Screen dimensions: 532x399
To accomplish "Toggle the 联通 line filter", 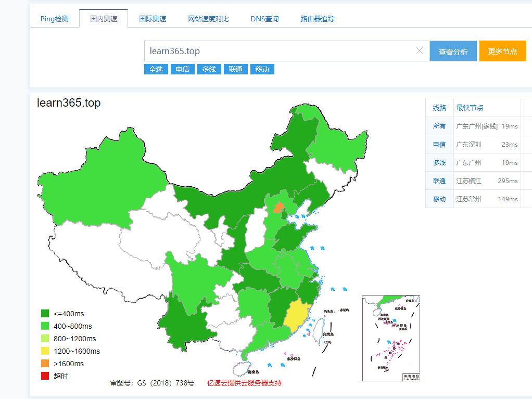I will (236, 69).
